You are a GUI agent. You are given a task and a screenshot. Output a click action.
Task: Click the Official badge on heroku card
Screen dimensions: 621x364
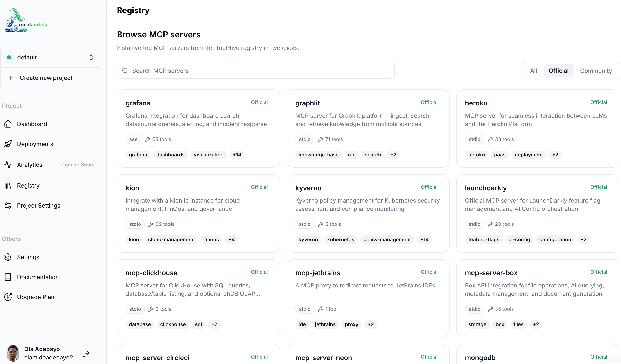tap(598, 102)
